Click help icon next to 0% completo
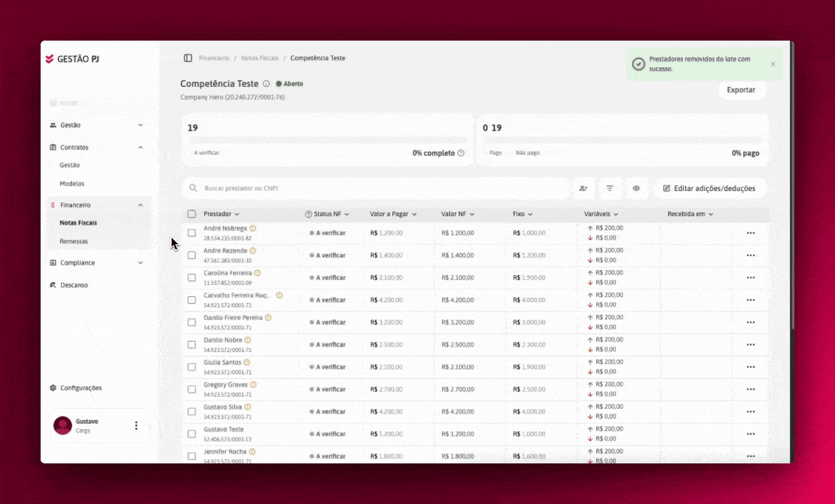The image size is (835, 504). (461, 153)
